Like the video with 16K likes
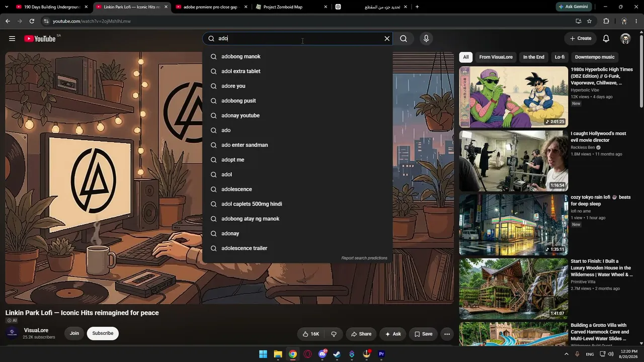This screenshot has width=644, height=362. [310, 334]
